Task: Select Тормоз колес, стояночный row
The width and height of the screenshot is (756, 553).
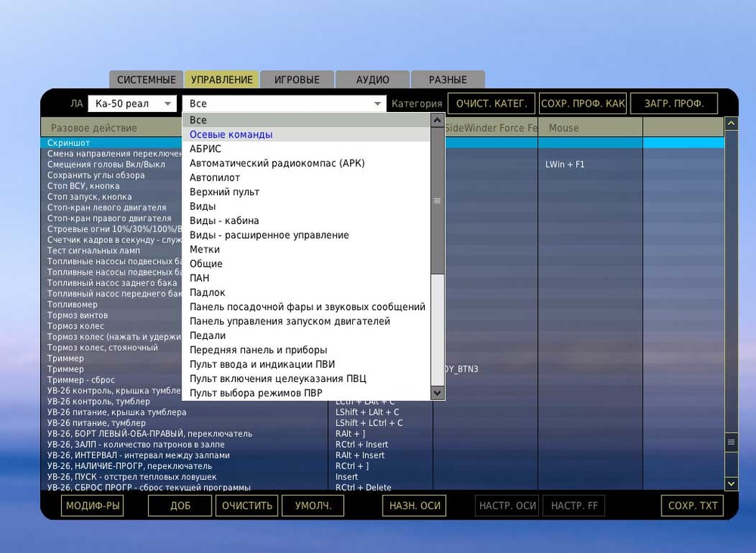Action: [383, 347]
